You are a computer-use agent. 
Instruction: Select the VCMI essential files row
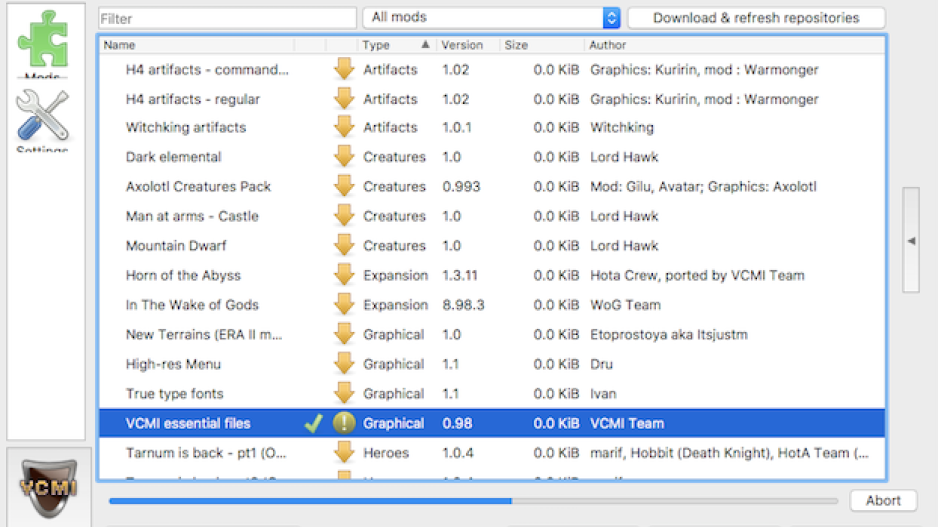(x=492, y=423)
